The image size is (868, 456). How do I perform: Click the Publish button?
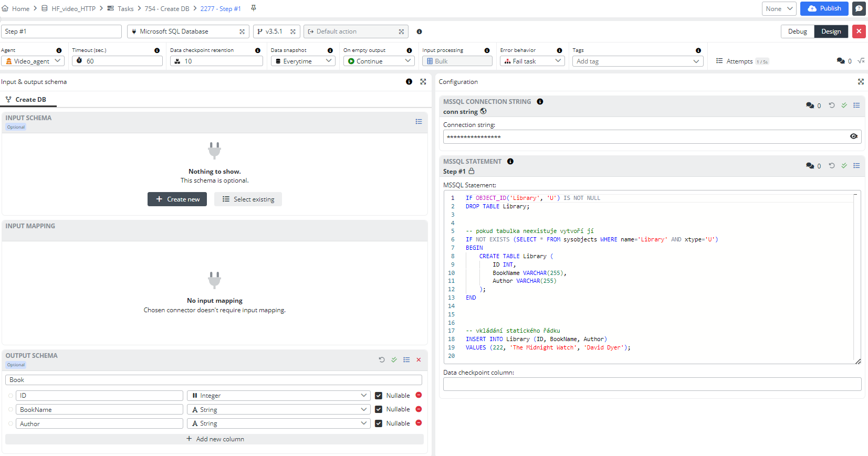pyautogui.click(x=823, y=8)
